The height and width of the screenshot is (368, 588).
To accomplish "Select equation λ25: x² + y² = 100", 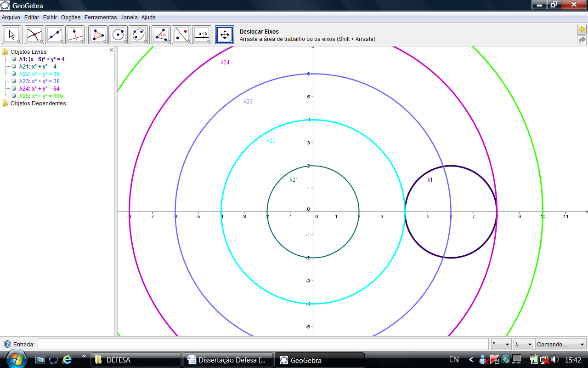I will [41, 96].
